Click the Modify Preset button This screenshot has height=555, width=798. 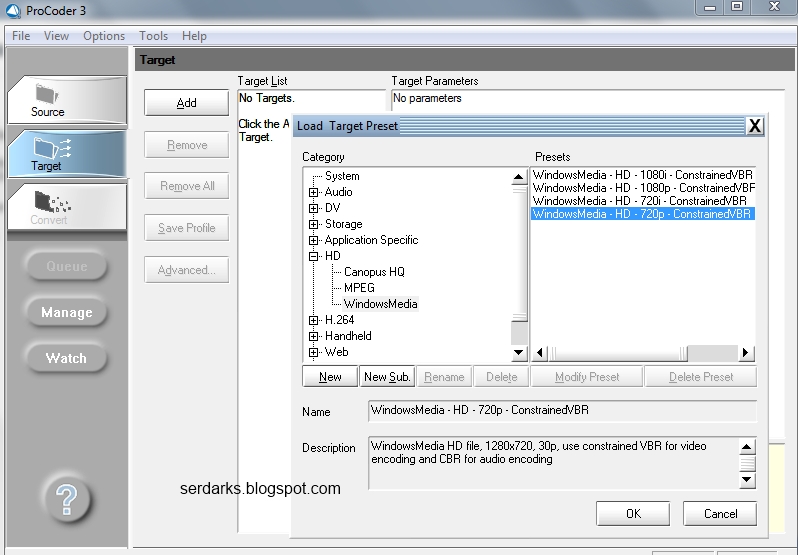587,377
